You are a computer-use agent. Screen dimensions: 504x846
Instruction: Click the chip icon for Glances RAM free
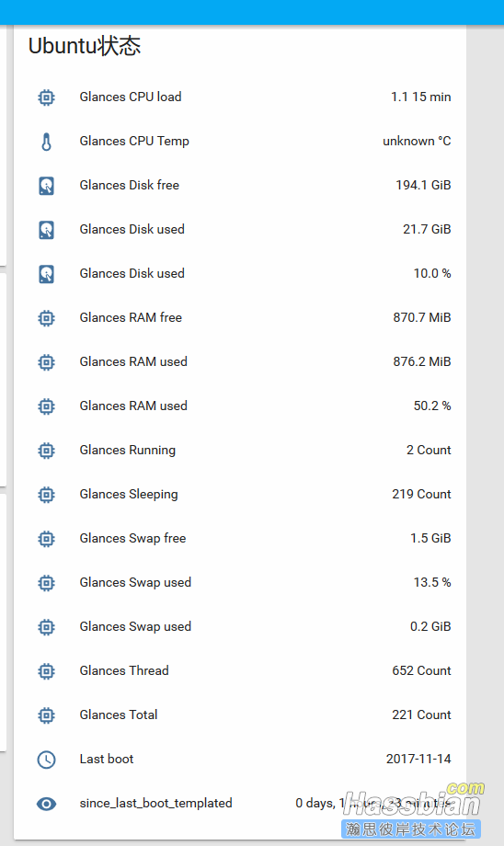(46, 318)
